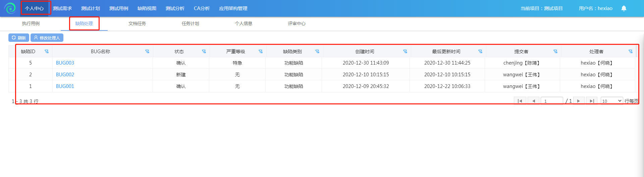Click creation time 2020-12-09 20:45:32
This screenshot has width=644, height=177.
click(x=366, y=86)
